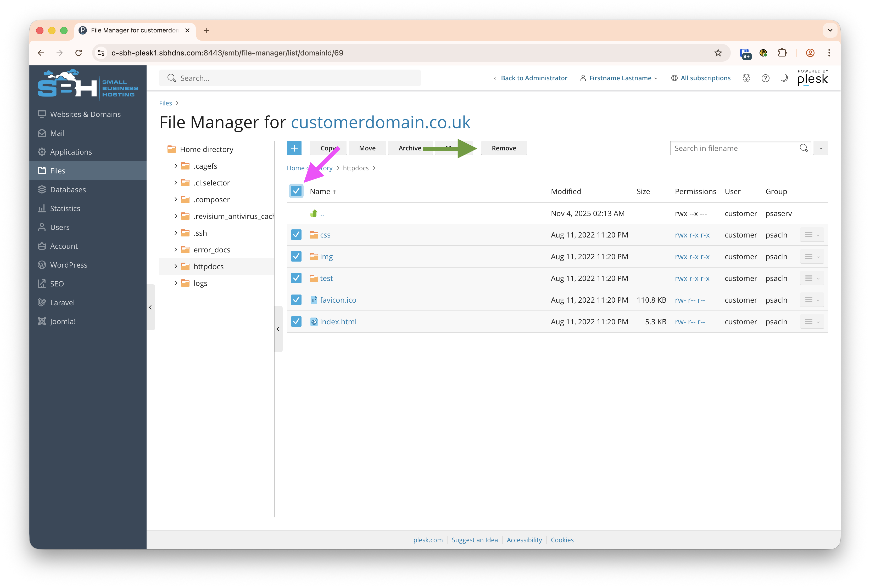Open the help question mark icon
Viewport: 870px width, 588px height.
pyautogui.click(x=765, y=78)
